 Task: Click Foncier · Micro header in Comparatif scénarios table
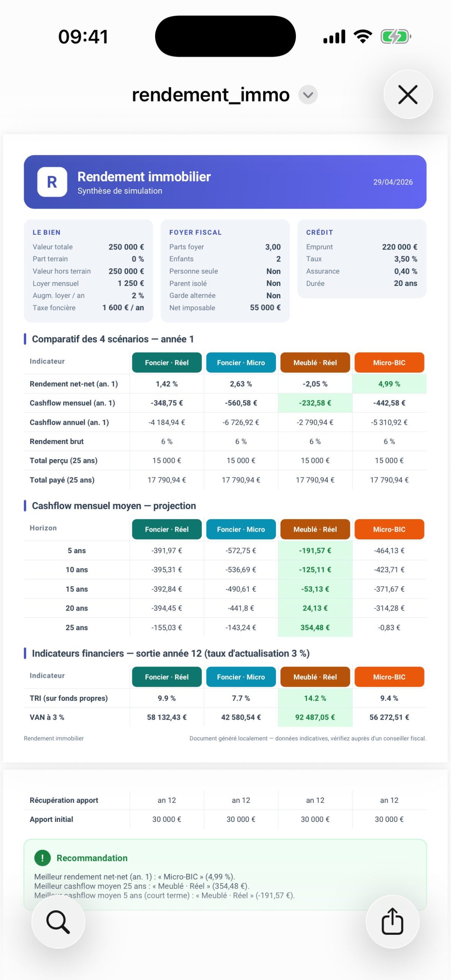[241, 363]
